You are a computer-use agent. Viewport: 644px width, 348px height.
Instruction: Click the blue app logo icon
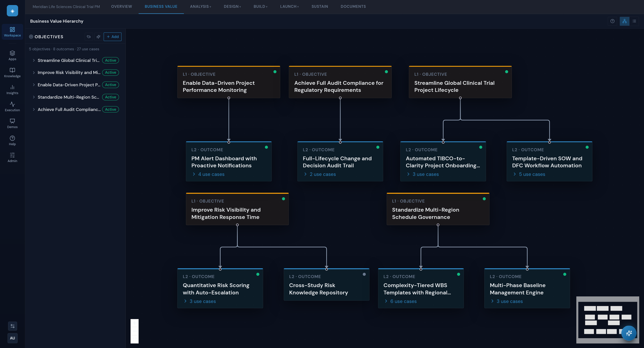12,11
